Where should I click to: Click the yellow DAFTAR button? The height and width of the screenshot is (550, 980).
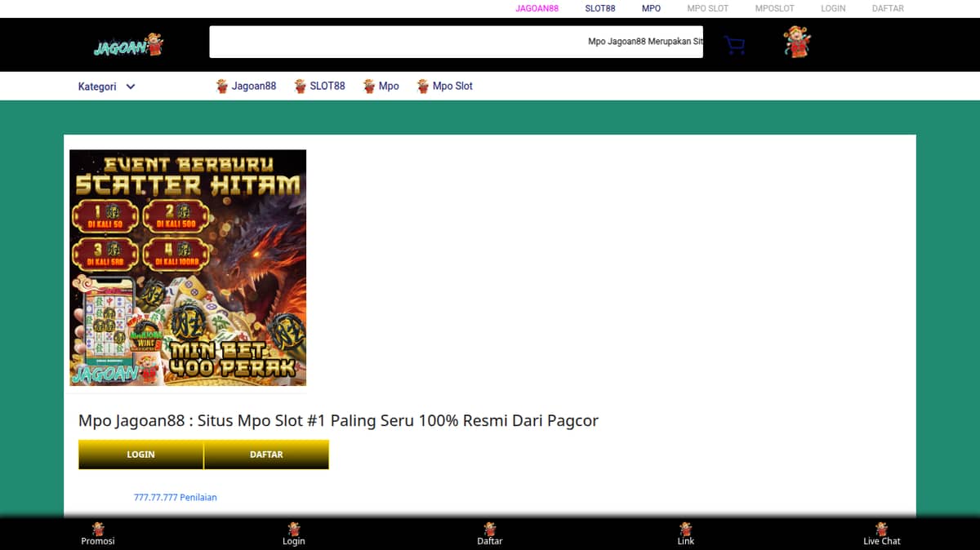tap(266, 455)
